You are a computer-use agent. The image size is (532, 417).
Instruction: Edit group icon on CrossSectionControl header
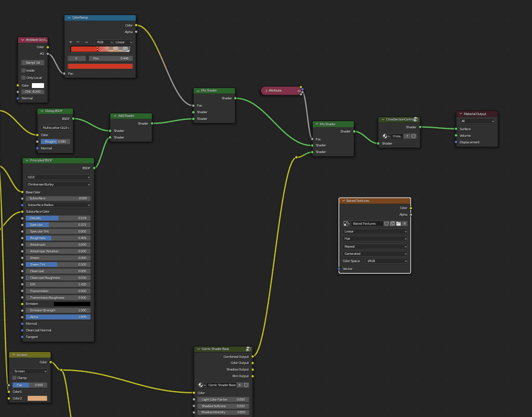tap(416, 119)
